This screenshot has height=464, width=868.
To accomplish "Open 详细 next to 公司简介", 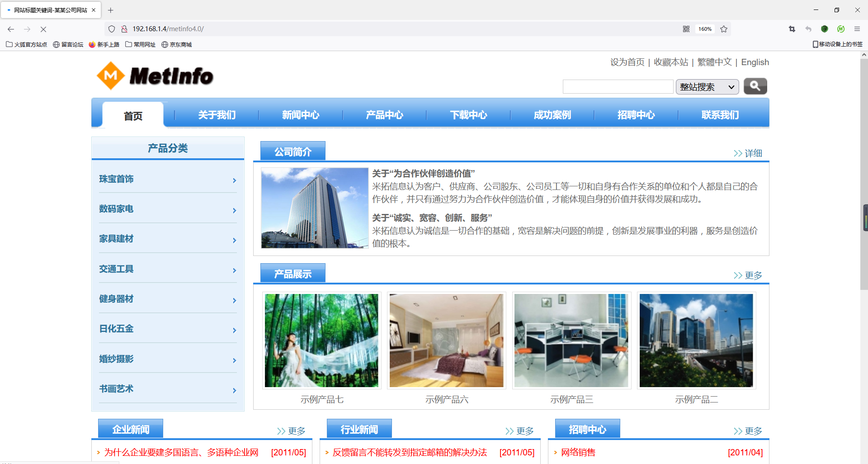I will [x=752, y=153].
